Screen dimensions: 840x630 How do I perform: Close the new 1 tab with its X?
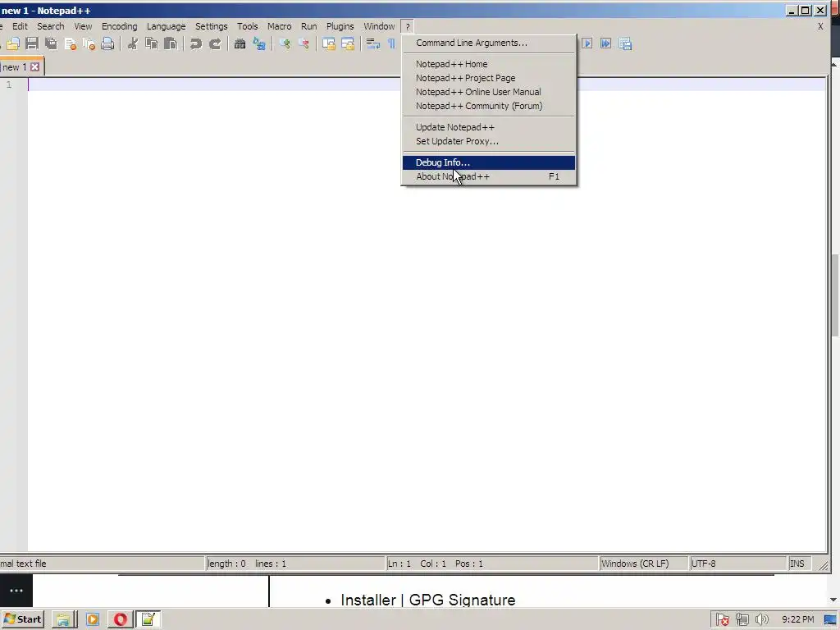coord(34,67)
